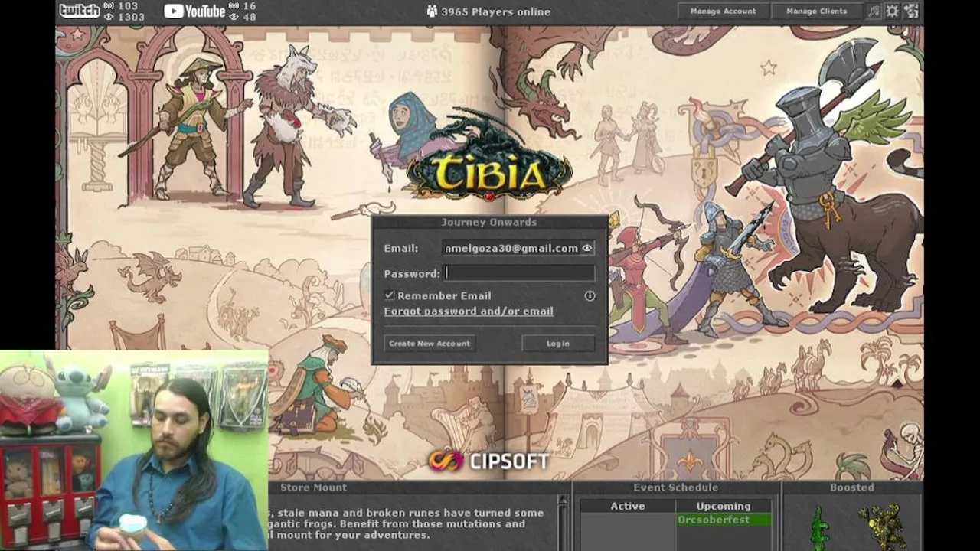Screen dimensions: 980x551
Task: Click the players online icon
Action: [433, 11]
